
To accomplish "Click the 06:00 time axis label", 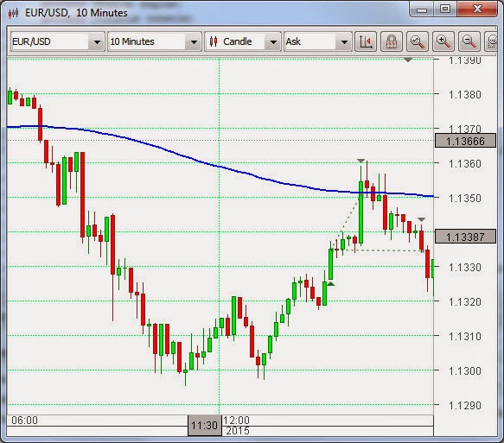I will 24,421.
